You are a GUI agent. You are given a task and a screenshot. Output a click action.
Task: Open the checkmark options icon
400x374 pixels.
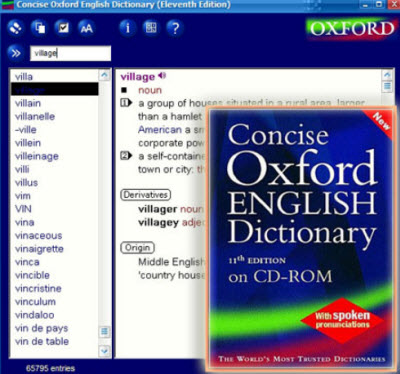(x=63, y=28)
